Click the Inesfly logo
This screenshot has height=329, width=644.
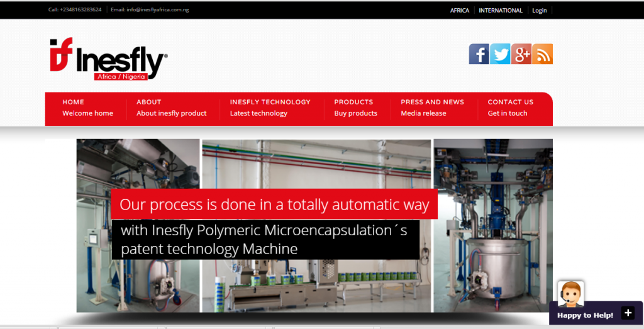pyautogui.click(x=109, y=59)
